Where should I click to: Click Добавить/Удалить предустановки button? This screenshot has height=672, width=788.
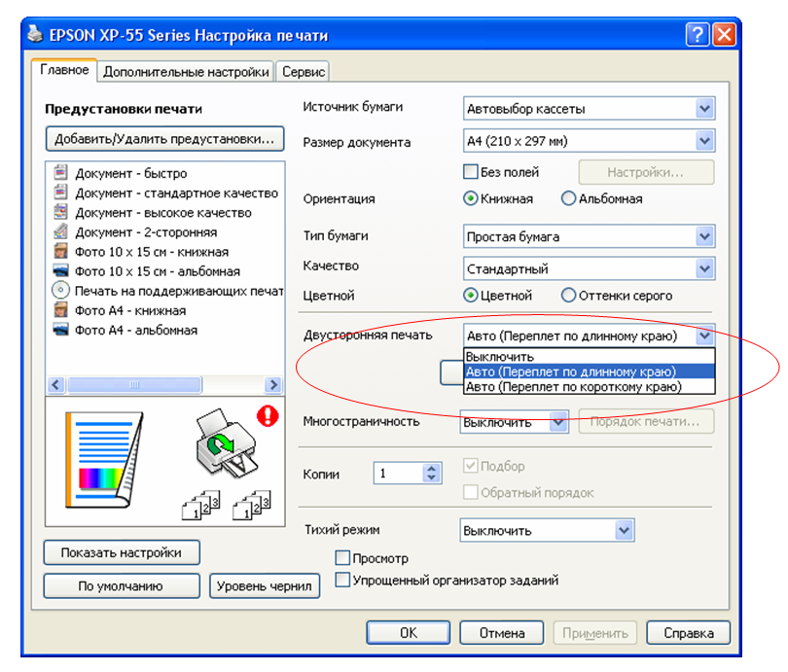click(164, 139)
